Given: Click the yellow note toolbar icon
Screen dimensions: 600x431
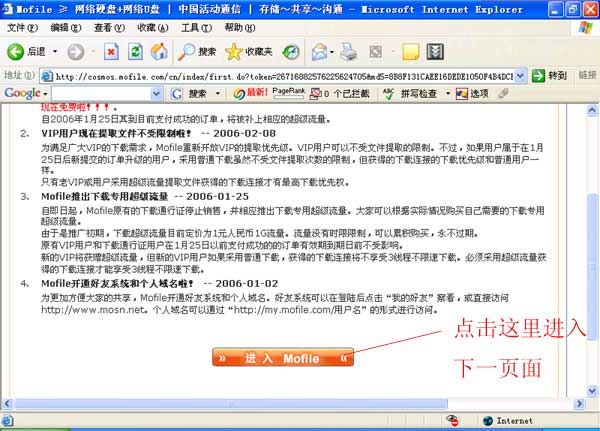Looking at the screenshot, I should 411,52.
